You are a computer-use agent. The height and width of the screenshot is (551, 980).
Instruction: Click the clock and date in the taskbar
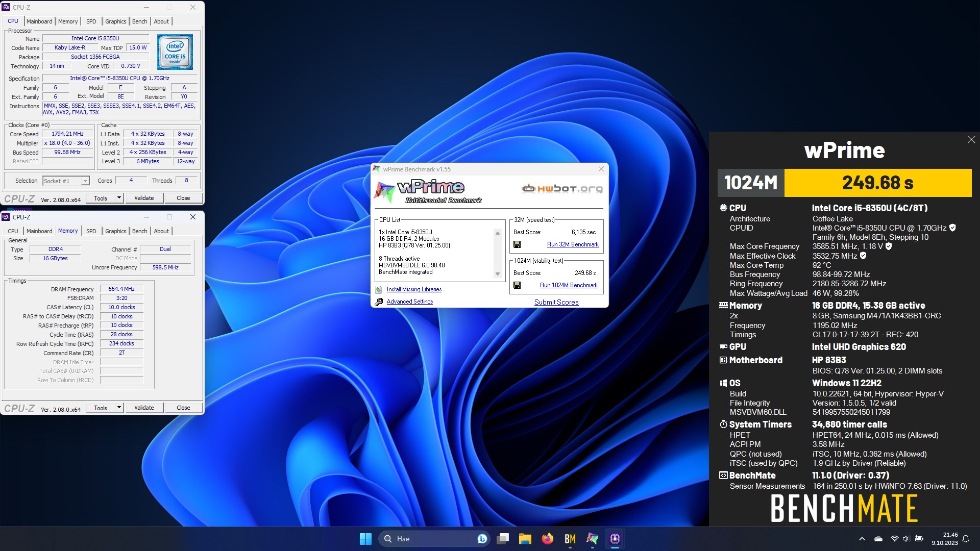coord(945,539)
